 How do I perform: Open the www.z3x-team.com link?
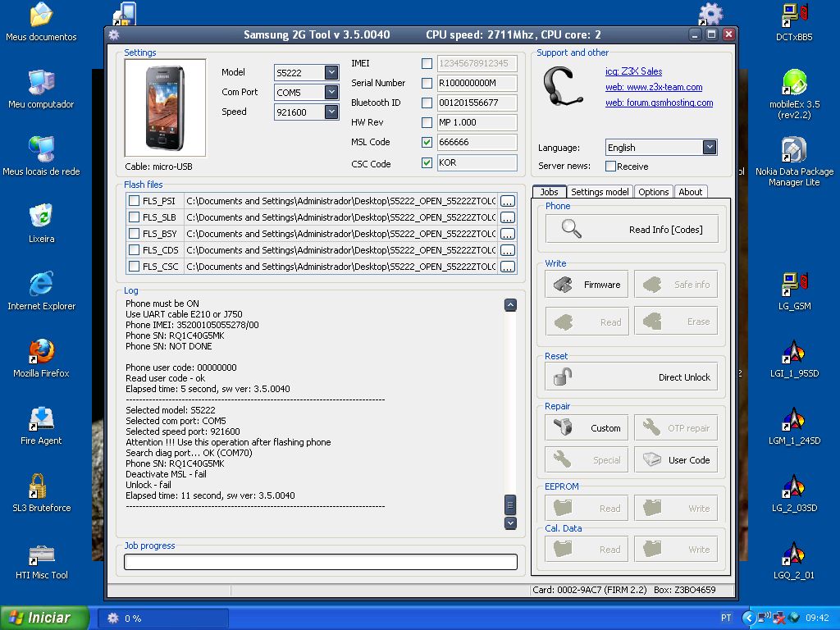[x=654, y=87]
